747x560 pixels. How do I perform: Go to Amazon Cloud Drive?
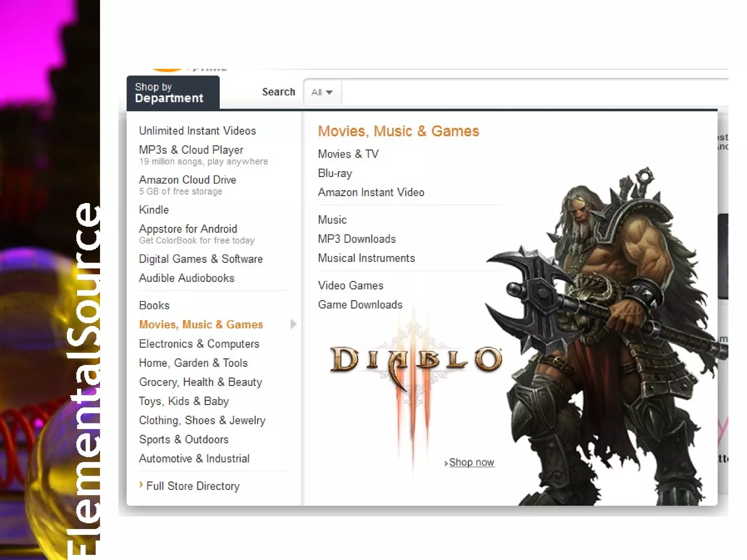click(187, 180)
